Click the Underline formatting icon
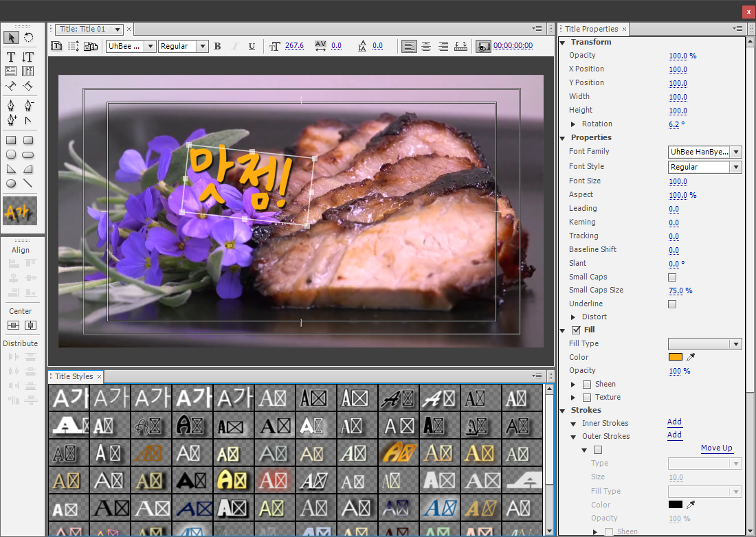The height and width of the screenshot is (537, 756). 252,46
